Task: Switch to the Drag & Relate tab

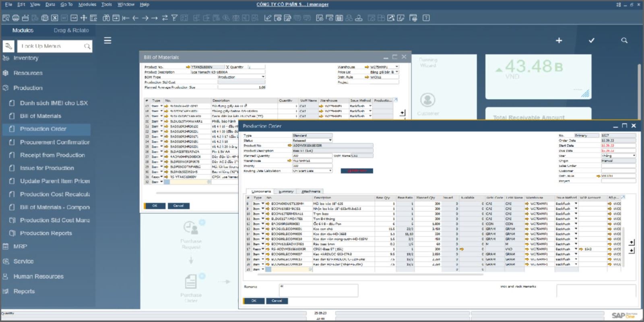Action: tap(71, 30)
